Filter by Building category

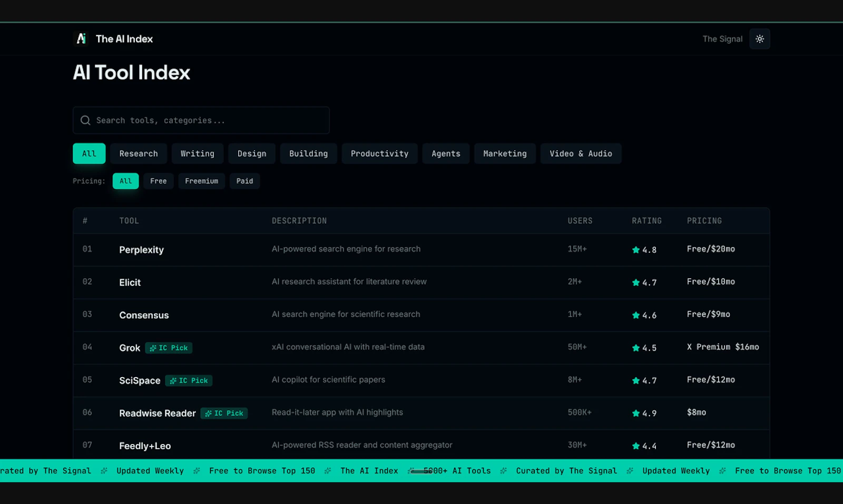[309, 153]
